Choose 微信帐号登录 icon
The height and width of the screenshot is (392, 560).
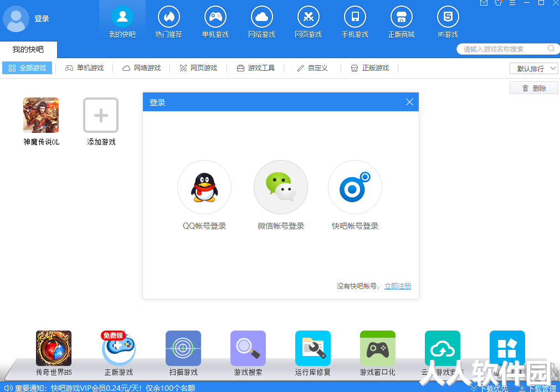point(281,187)
